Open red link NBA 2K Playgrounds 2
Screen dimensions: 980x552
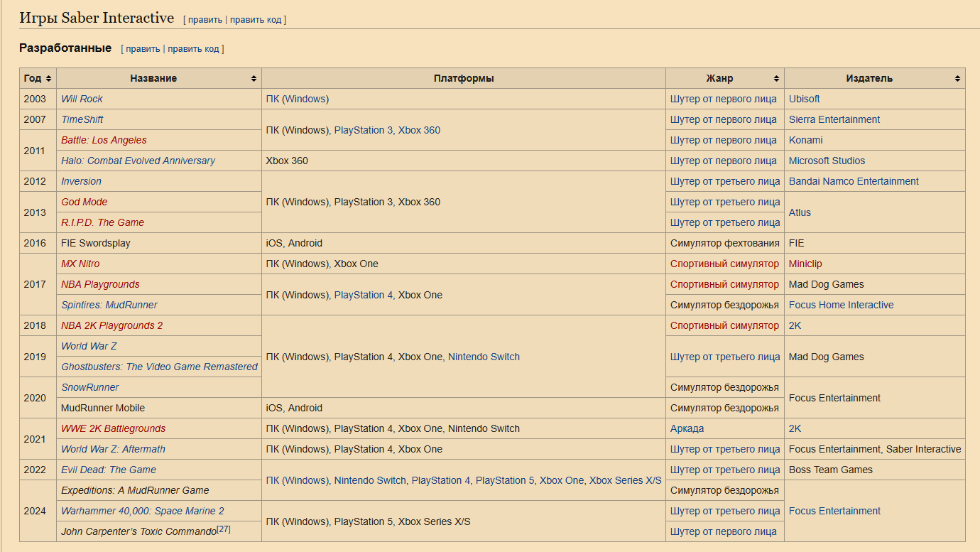111,325
